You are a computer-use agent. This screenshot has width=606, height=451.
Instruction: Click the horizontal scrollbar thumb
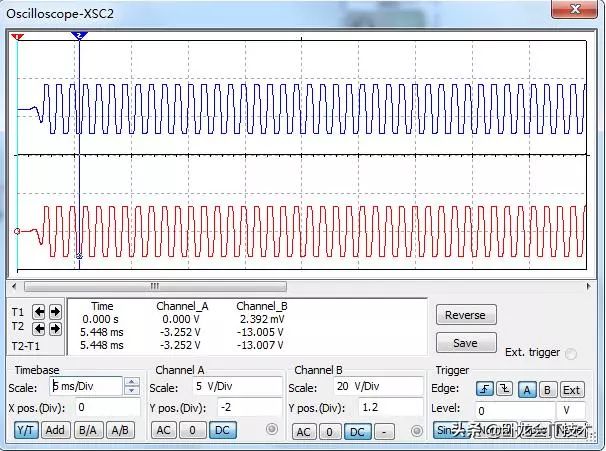click(155, 286)
